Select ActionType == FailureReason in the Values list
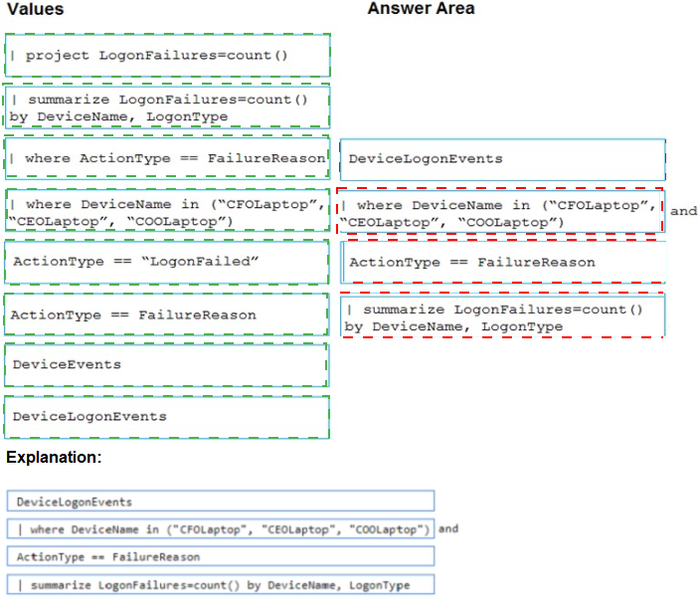700x611 pixels. pos(167,314)
